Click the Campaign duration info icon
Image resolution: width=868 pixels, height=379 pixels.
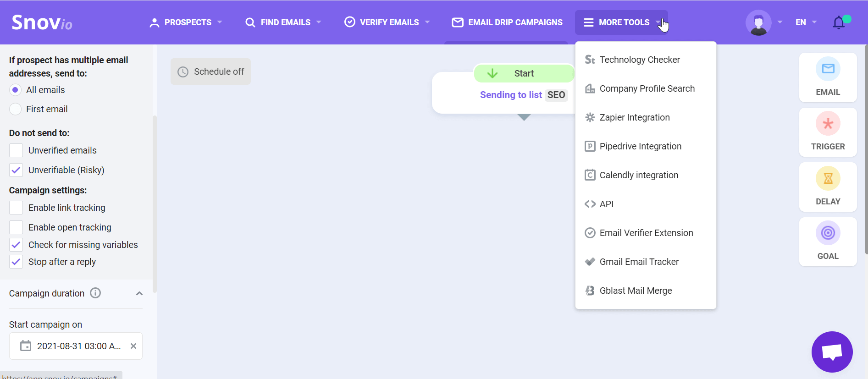[95, 293]
